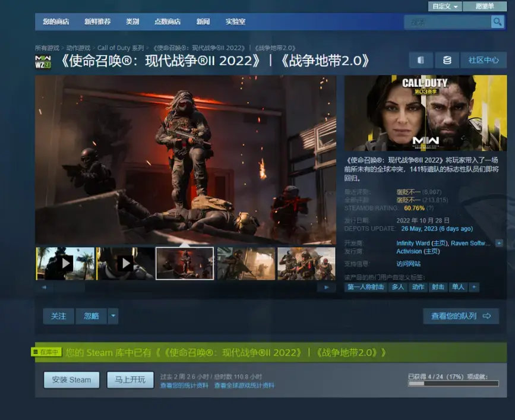Expand the dropdown arrow next to 忽略
The image size is (515, 420).
[x=113, y=316]
